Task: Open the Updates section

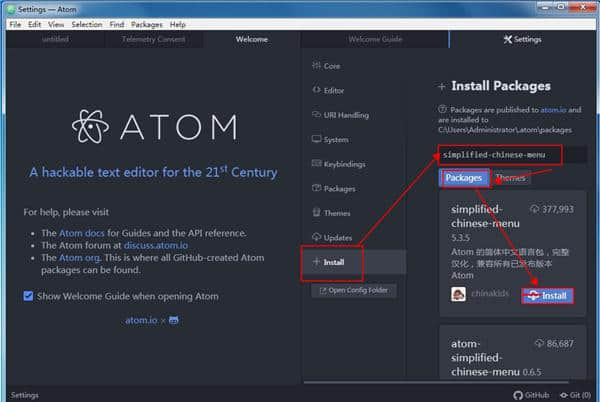Action: click(x=338, y=237)
